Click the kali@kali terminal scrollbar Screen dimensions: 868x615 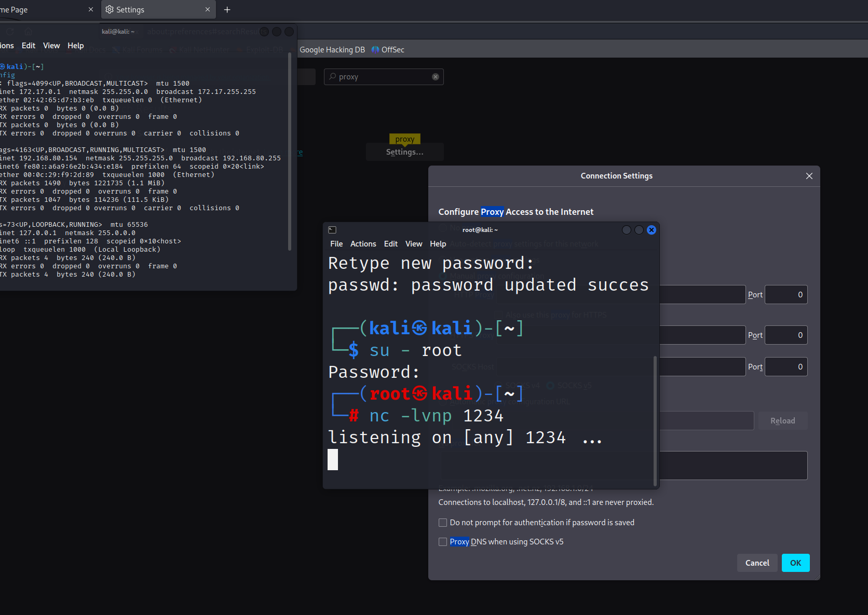click(x=290, y=151)
